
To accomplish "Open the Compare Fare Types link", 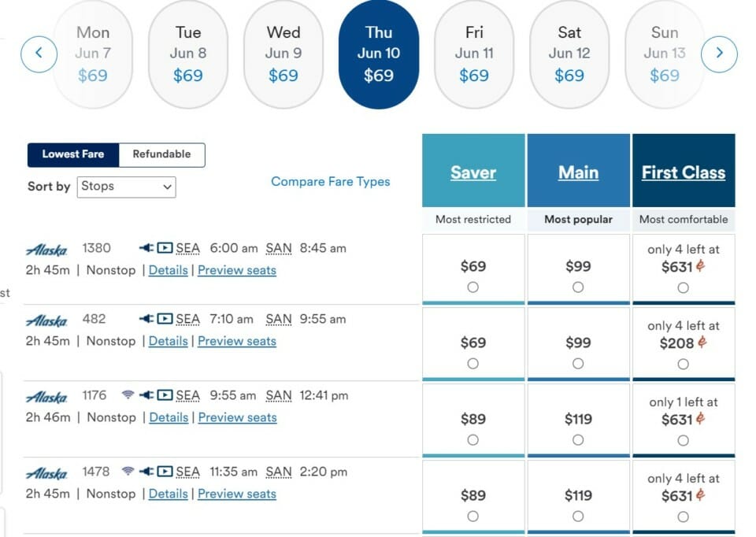I will pos(330,181).
